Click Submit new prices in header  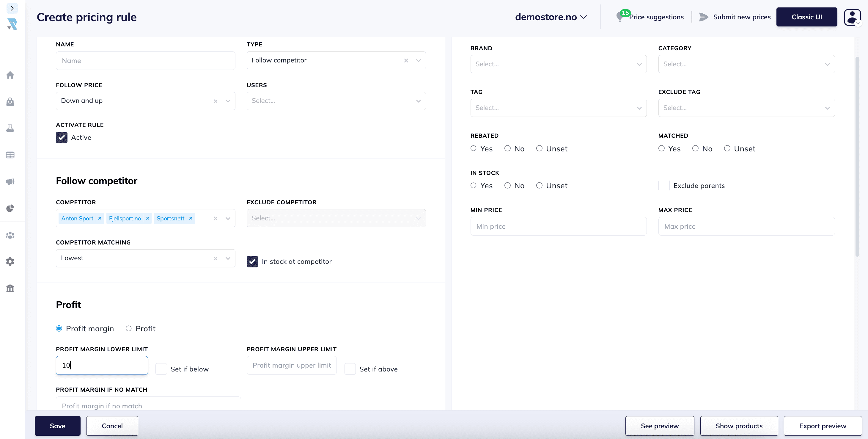(x=741, y=17)
